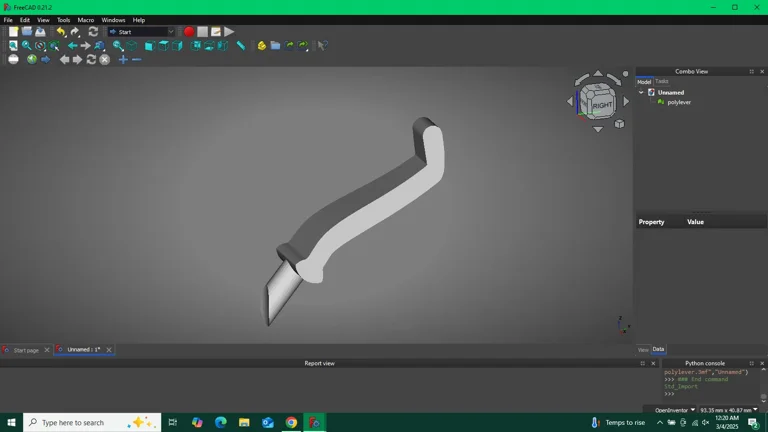Click the RIGHT face of navigation cube
This screenshot has height=432, width=768.
click(x=602, y=104)
